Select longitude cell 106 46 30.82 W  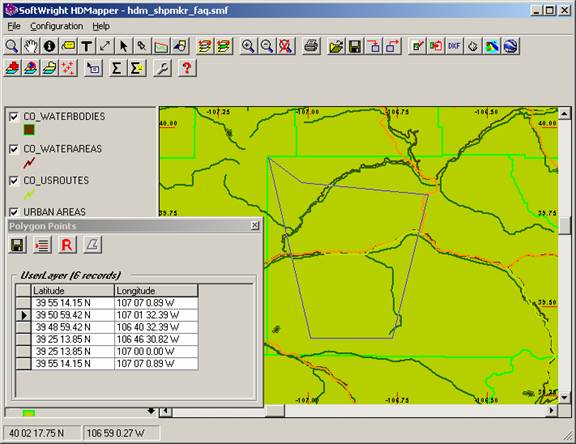click(x=156, y=339)
